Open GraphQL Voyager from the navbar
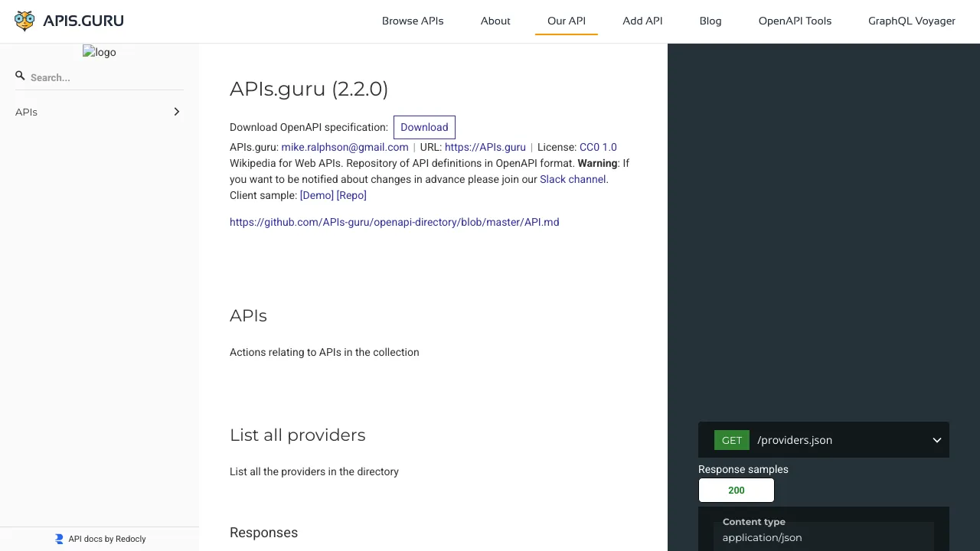Viewport: 980px width, 551px height. 912,21
